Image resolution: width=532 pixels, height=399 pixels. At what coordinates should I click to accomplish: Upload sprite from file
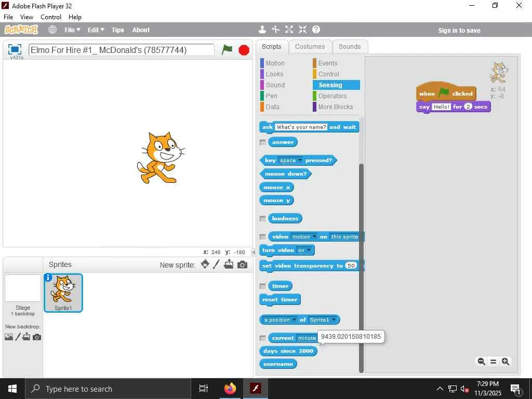(229, 264)
